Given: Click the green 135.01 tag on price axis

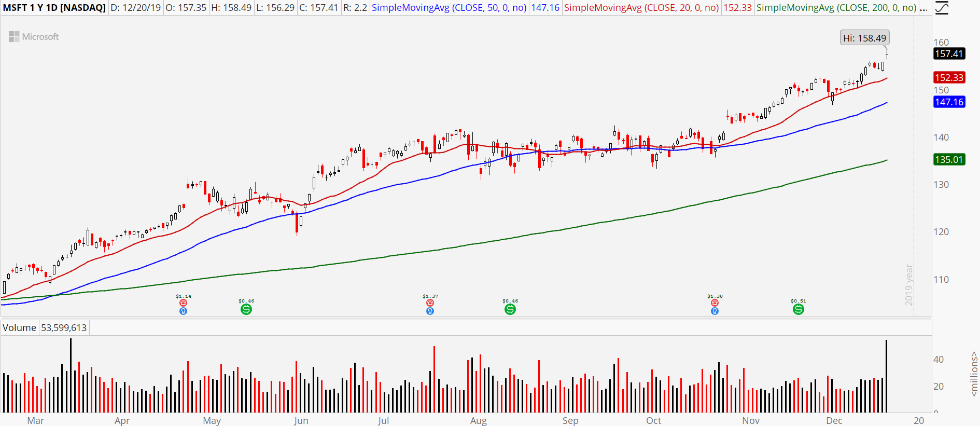Looking at the screenshot, I should click(949, 160).
